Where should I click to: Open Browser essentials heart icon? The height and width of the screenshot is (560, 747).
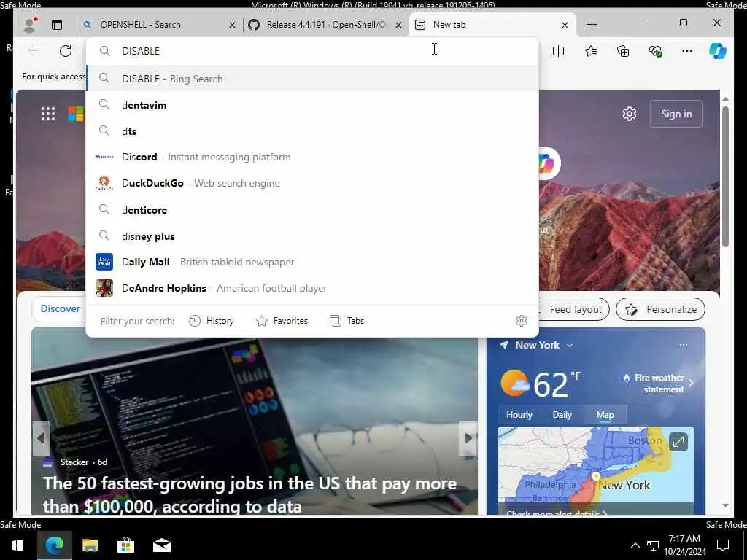tap(656, 51)
